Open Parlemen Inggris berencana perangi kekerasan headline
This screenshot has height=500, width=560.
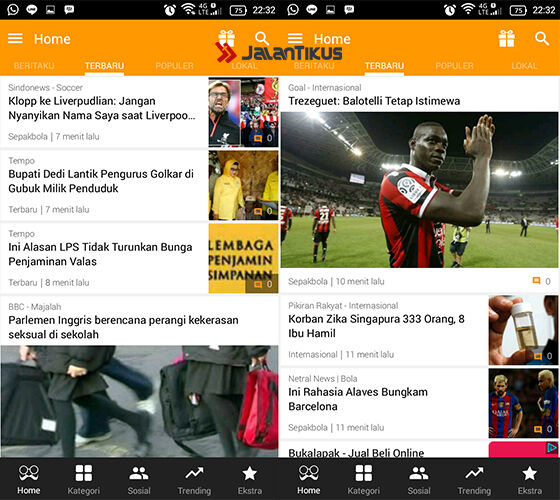pos(123,327)
